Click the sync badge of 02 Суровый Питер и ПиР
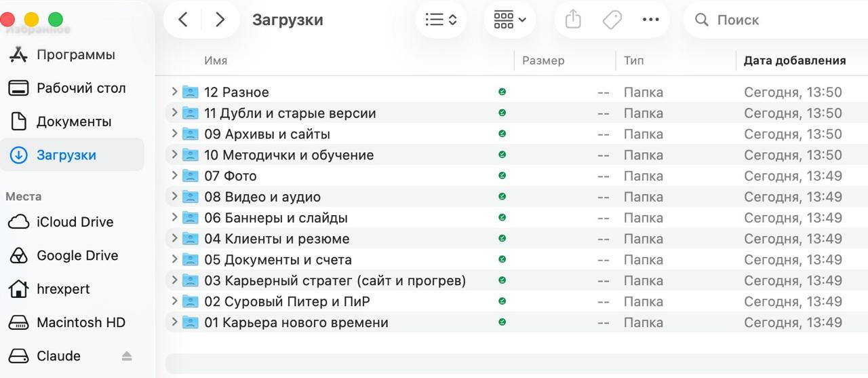The width and height of the screenshot is (868, 378). tap(502, 301)
